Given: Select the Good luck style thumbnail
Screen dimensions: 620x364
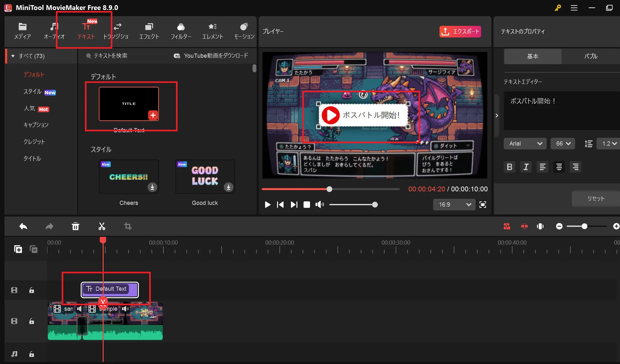Looking at the screenshot, I should 205,177.
